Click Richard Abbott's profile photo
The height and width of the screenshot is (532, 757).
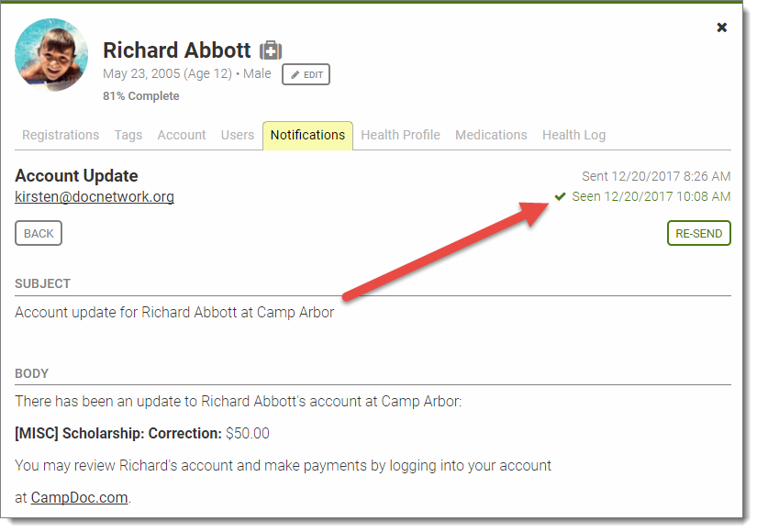[x=51, y=55]
